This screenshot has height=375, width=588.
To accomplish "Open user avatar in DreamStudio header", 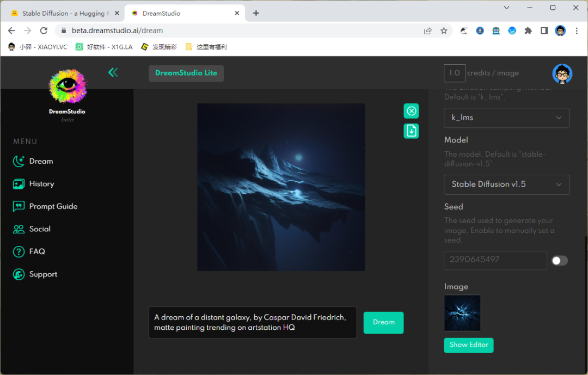I will click(562, 73).
